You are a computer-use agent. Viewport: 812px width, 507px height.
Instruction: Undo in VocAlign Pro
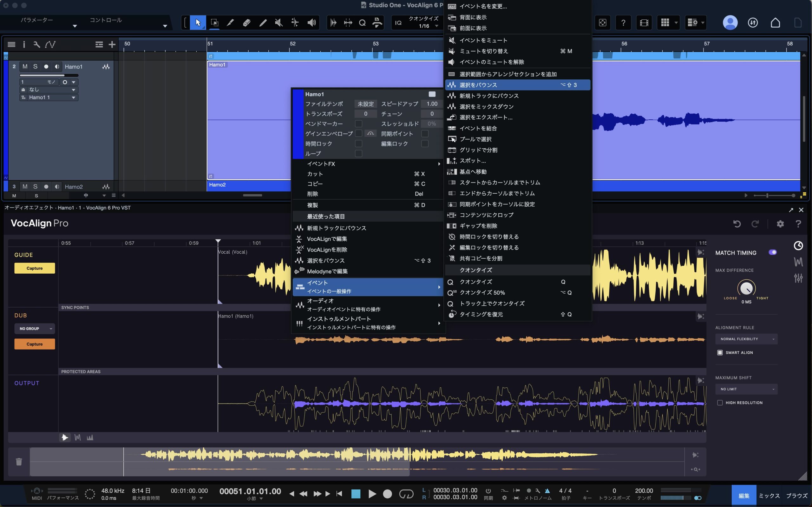click(x=737, y=223)
